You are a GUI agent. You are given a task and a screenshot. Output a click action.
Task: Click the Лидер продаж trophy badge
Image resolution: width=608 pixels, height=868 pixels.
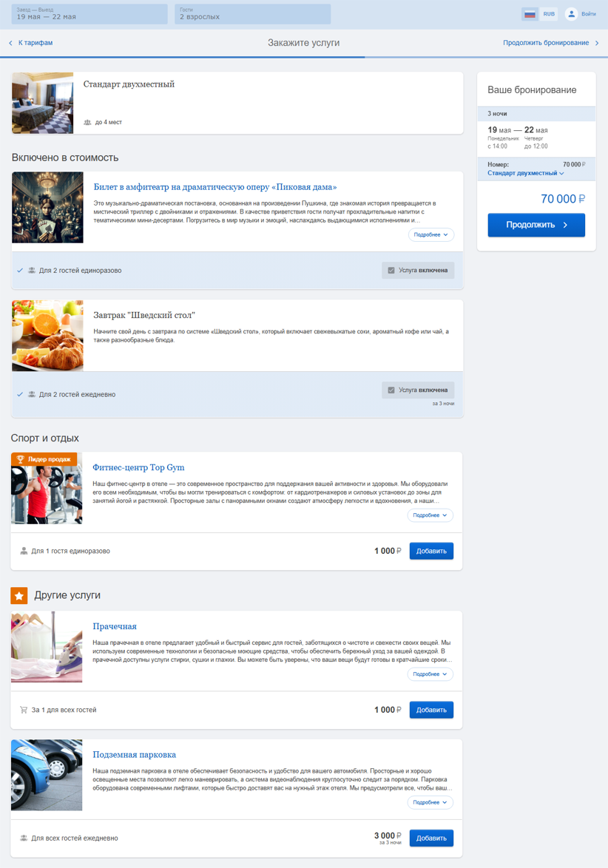tap(44, 459)
